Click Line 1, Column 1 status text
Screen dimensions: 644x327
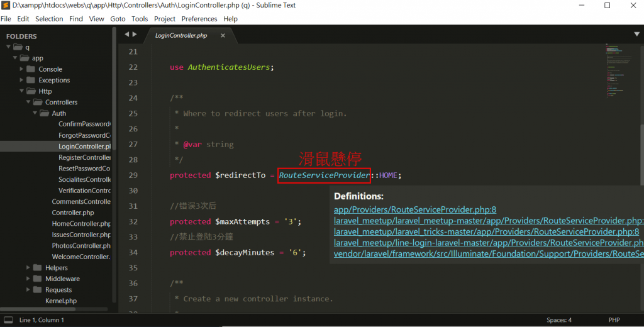42,320
